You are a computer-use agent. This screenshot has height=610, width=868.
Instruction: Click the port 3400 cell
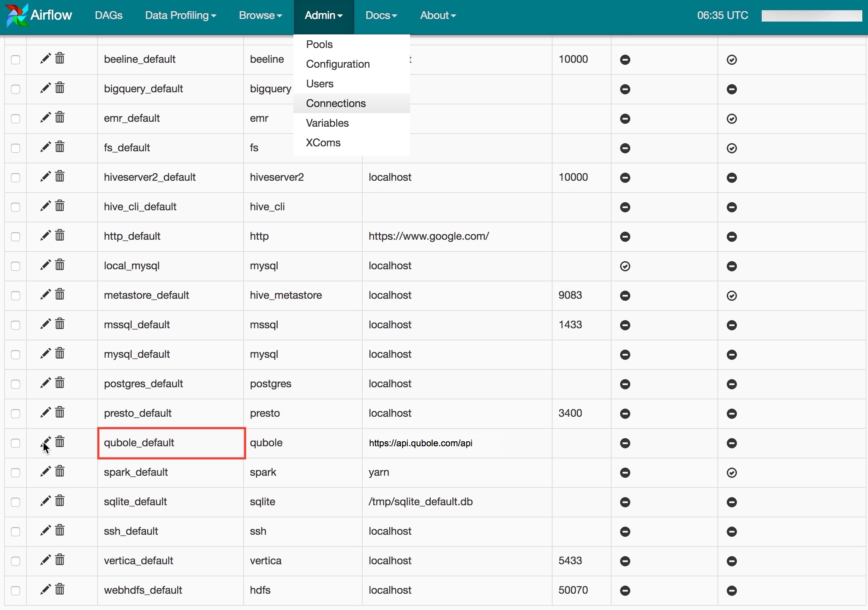(581, 413)
